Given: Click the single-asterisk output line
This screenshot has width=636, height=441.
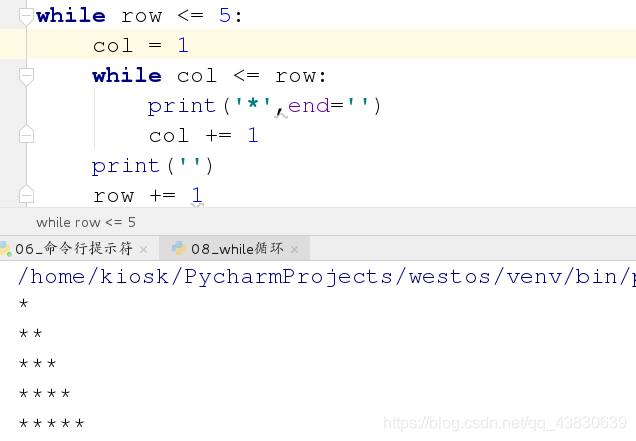Looking at the screenshot, I should 24,303.
